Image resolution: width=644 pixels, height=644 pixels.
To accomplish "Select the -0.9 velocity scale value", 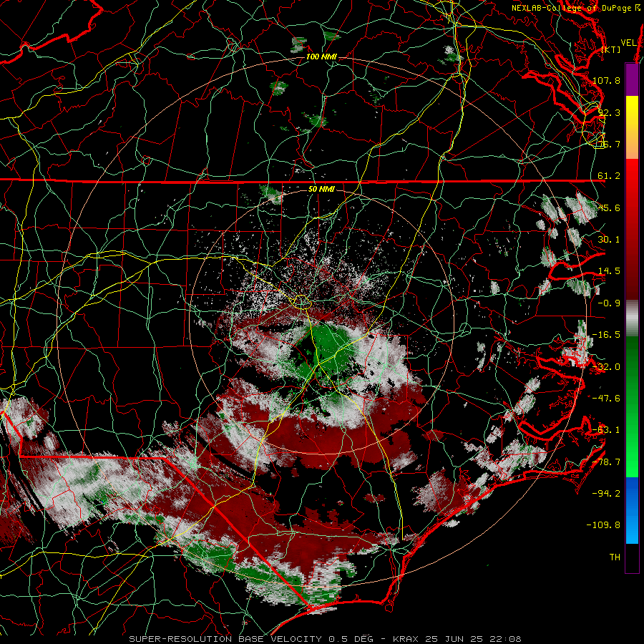I will [x=609, y=303].
